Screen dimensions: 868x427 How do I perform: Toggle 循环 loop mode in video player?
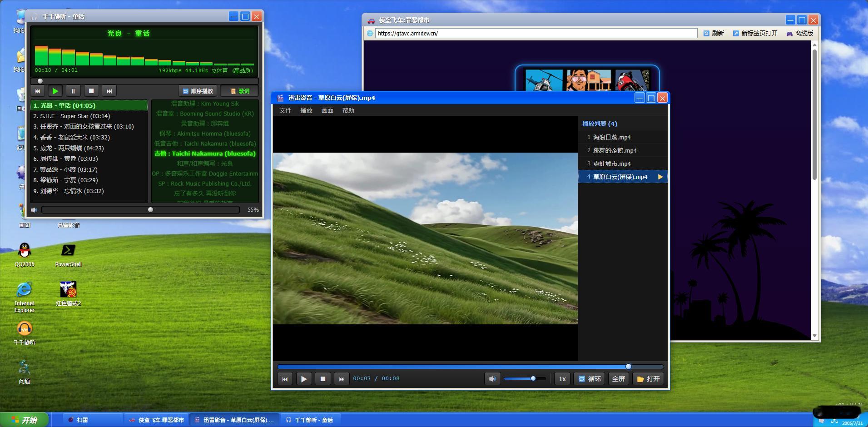tap(589, 379)
